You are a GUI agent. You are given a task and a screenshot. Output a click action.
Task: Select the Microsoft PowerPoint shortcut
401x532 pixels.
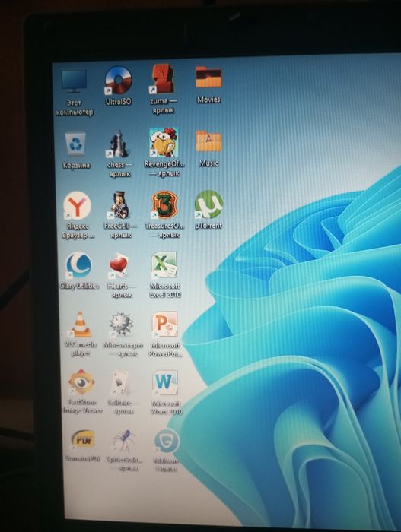(165, 325)
